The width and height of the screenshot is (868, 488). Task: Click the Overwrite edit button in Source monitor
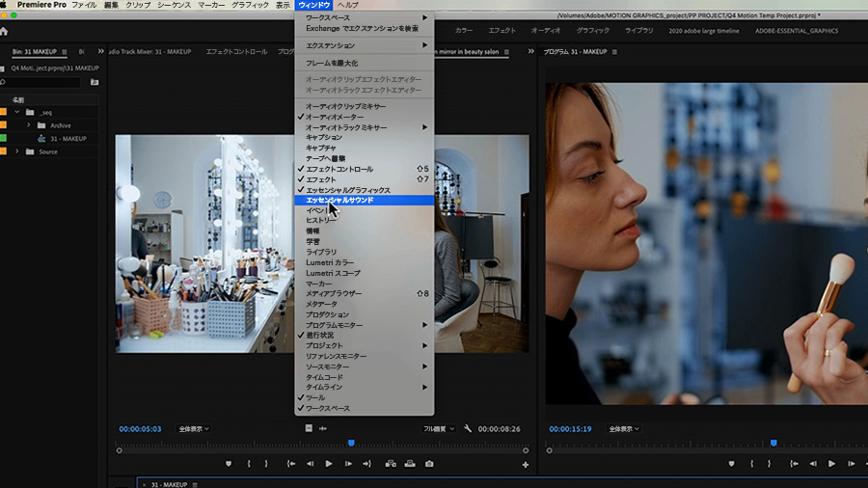click(x=410, y=464)
